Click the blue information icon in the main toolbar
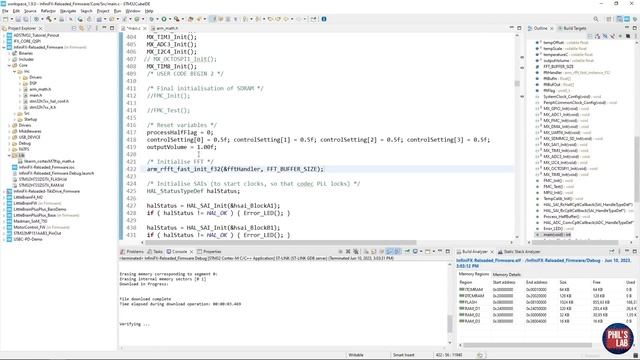The height and width of the screenshot is (360, 640). pyautogui.click(x=324, y=19)
